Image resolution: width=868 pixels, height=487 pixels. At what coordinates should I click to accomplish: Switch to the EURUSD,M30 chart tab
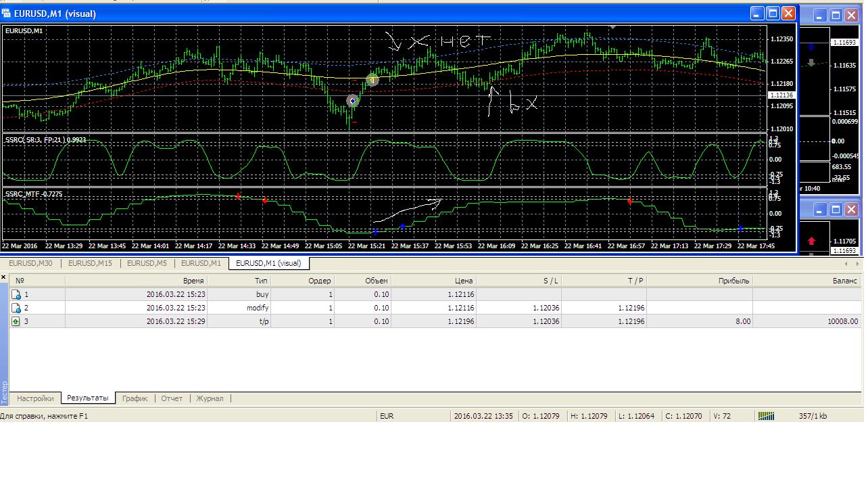point(31,263)
